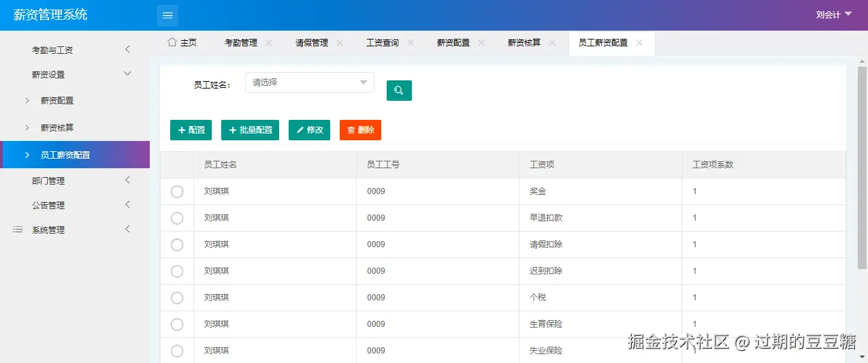
Task: Close the 考勤管理 tab
Action: [x=269, y=42]
